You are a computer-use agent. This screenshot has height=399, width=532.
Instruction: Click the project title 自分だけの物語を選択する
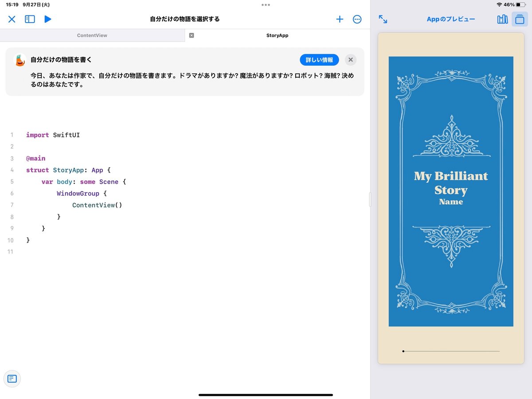(x=185, y=19)
